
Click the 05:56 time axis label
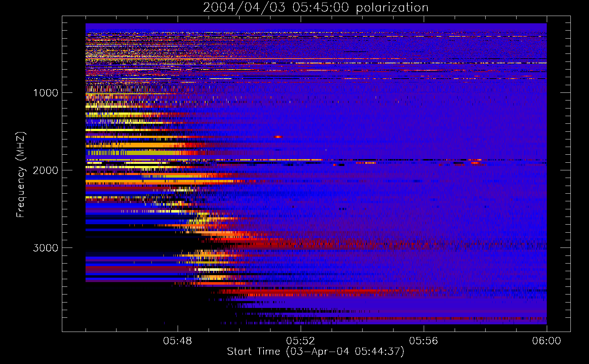(x=424, y=341)
